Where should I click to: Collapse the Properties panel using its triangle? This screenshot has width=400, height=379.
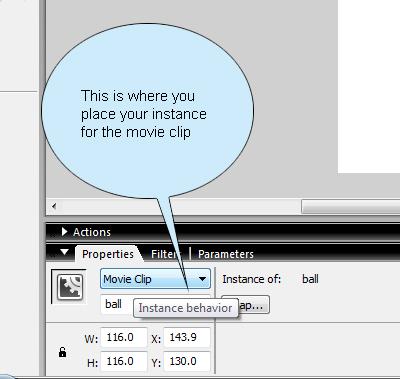click(x=64, y=252)
